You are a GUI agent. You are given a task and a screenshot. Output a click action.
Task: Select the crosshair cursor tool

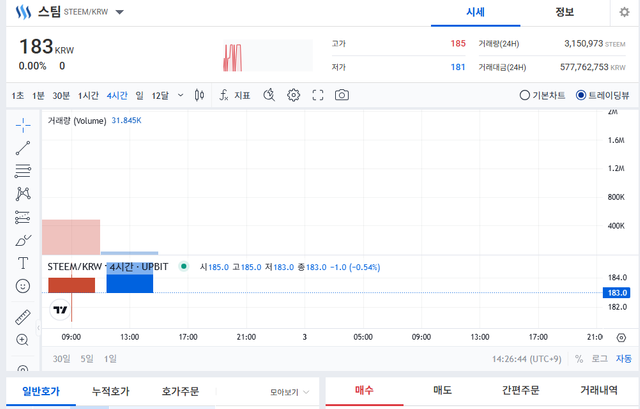23,125
